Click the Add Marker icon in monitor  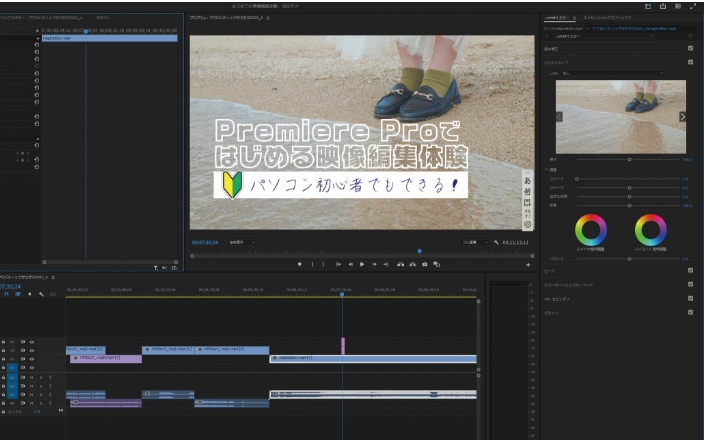(299, 264)
